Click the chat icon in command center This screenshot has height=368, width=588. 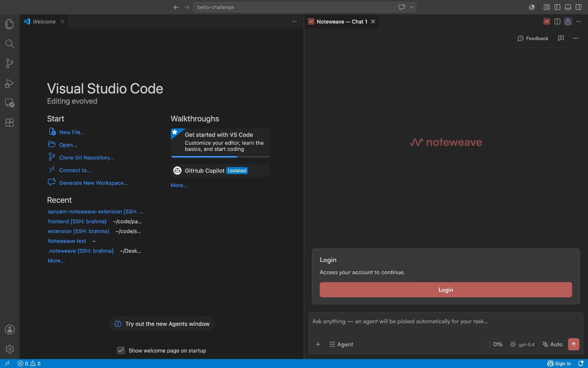[402, 7]
